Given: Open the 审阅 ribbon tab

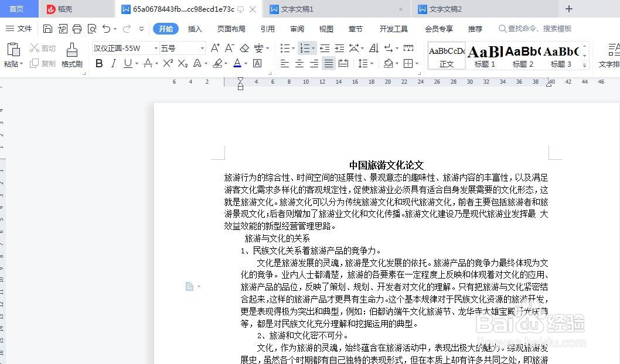Looking at the screenshot, I should click(x=297, y=28).
